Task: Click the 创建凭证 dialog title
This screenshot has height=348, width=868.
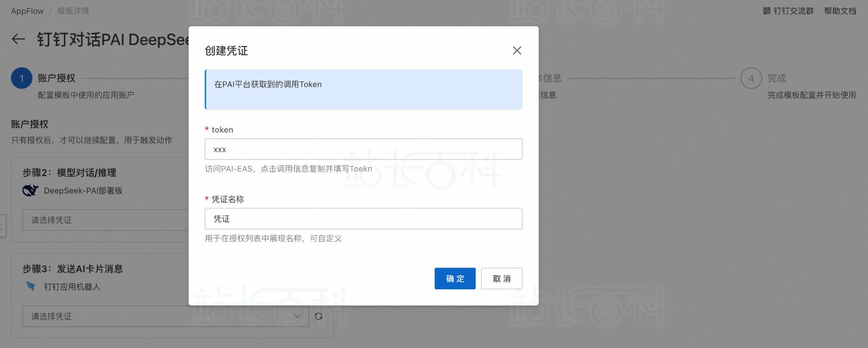Action: pyautogui.click(x=226, y=51)
